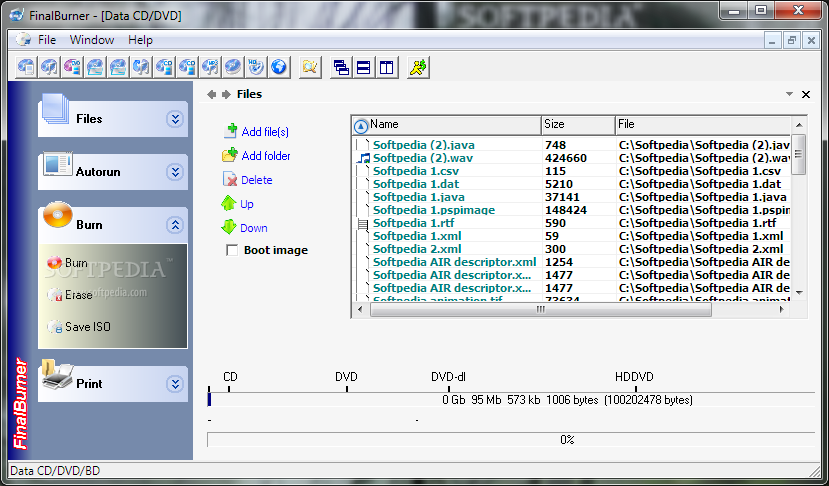Click the data disc project toolbar icon

26,67
